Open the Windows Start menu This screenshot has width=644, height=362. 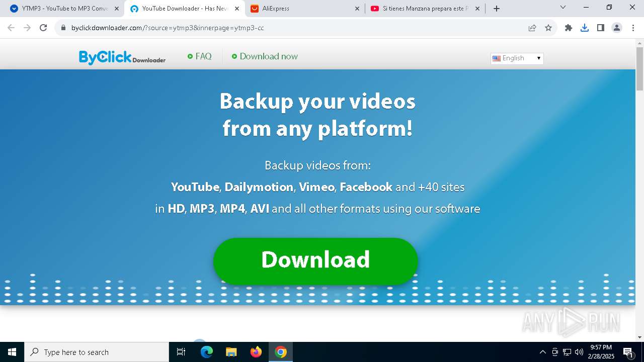(12, 352)
